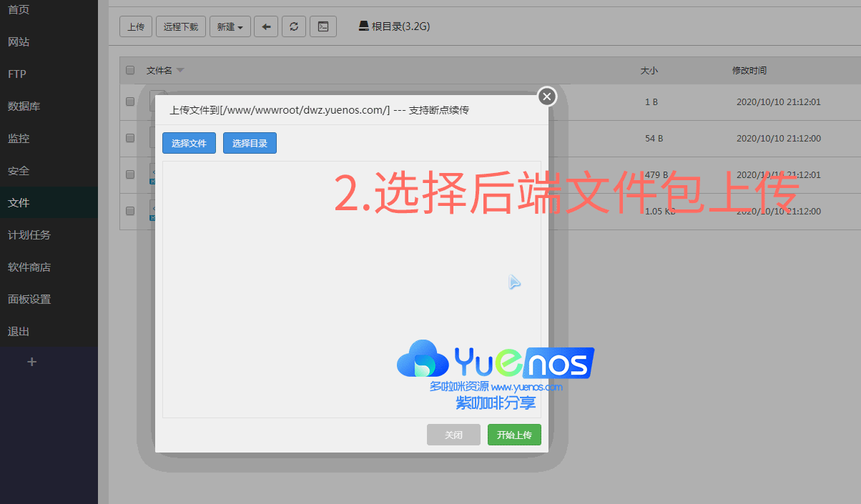861x504 pixels.
Task: Check the box for the 54 B file row
Action: point(130,138)
